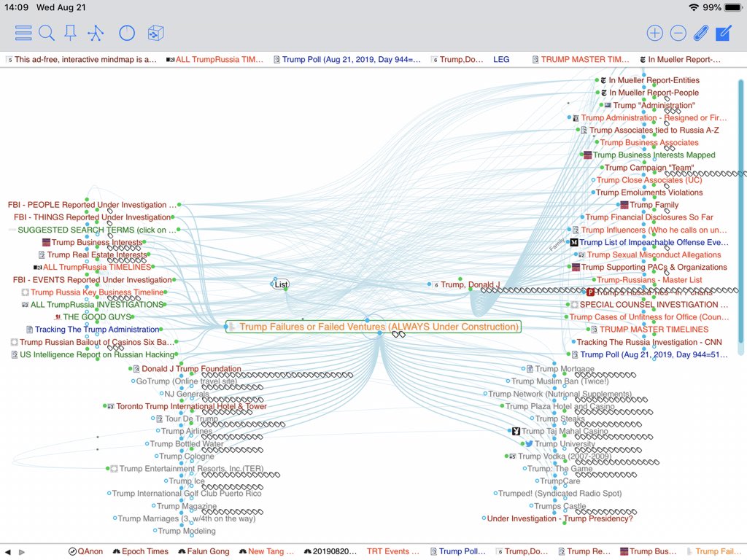The width and height of the screenshot is (747, 560).
Task: Open Tracking The Trump Administration node
Action: pos(93,330)
